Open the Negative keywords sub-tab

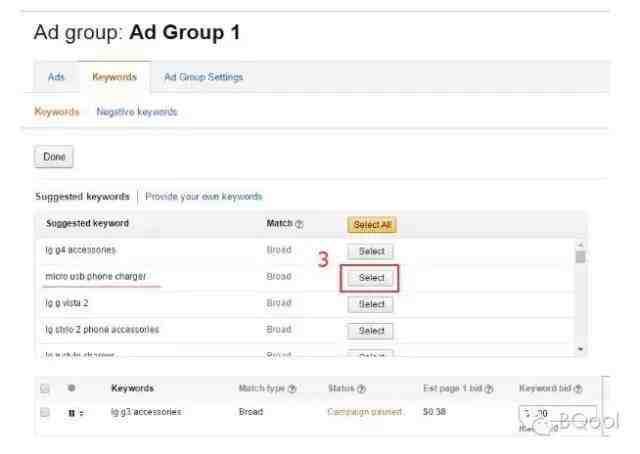[137, 111]
